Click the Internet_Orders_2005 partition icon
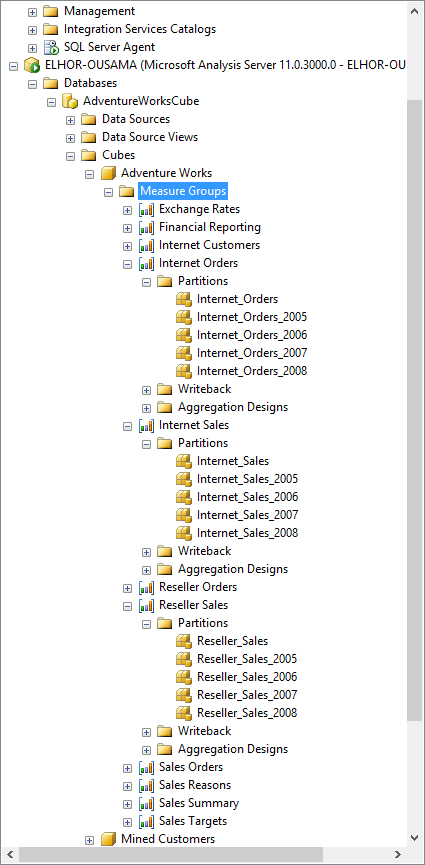The height and width of the screenshot is (865, 425). (183, 317)
